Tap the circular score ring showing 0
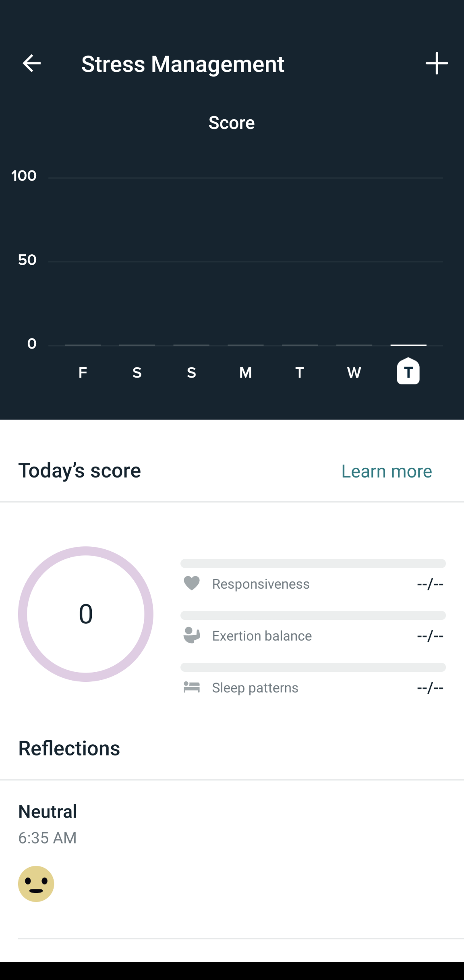The height and width of the screenshot is (980, 464). pyautogui.click(x=86, y=614)
